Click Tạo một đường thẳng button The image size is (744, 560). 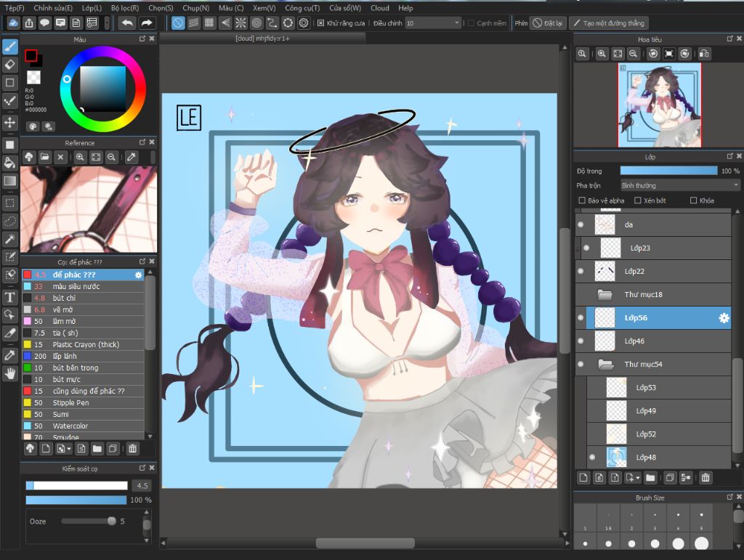(x=609, y=23)
